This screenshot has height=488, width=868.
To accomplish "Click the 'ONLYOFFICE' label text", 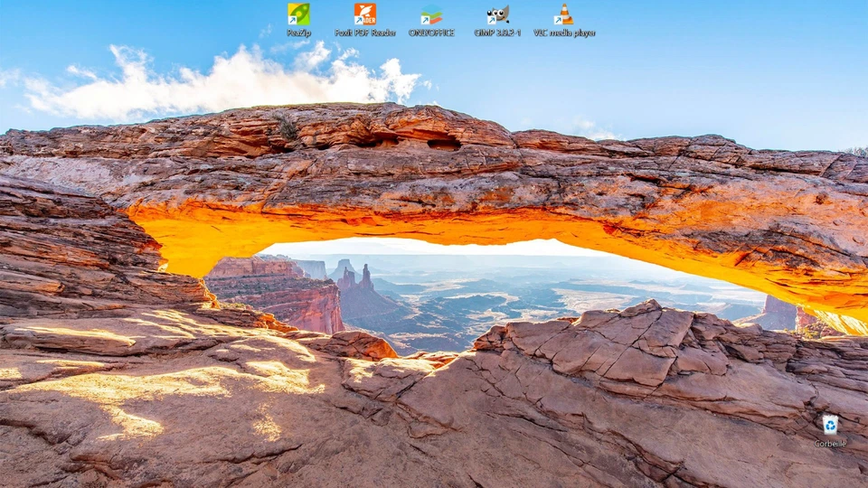I will coord(431,33).
